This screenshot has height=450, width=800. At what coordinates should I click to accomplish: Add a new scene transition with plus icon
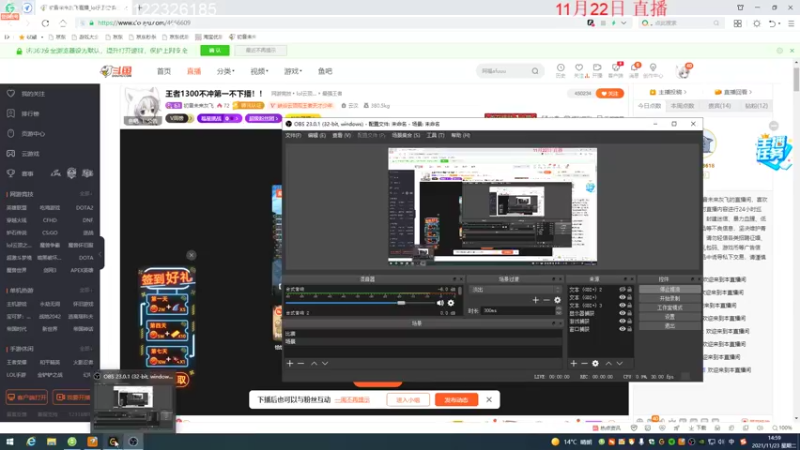pyautogui.click(x=535, y=300)
